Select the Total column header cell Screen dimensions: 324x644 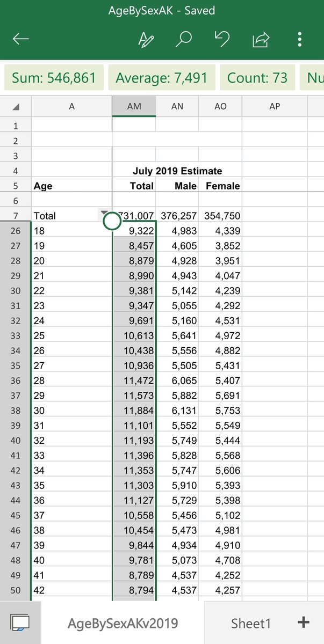point(134,186)
